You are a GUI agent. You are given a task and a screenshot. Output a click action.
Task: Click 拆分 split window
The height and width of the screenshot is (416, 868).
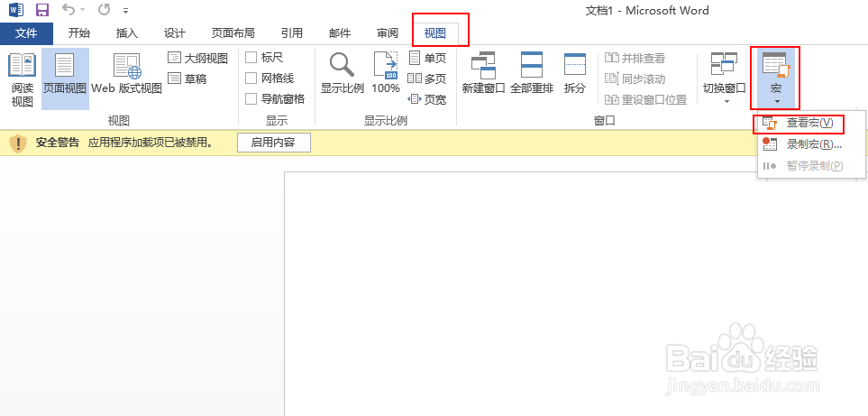click(575, 74)
